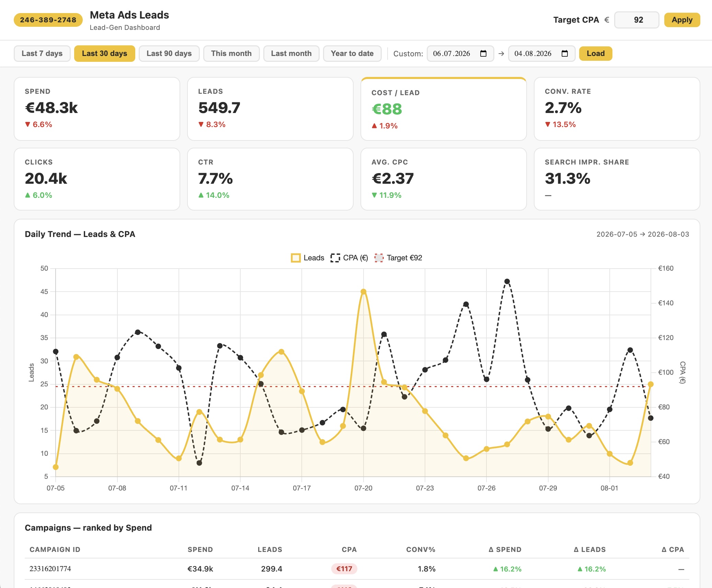The width and height of the screenshot is (712, 588).
Task: Sort table by Campaign ID header
Action: [55, 550]
